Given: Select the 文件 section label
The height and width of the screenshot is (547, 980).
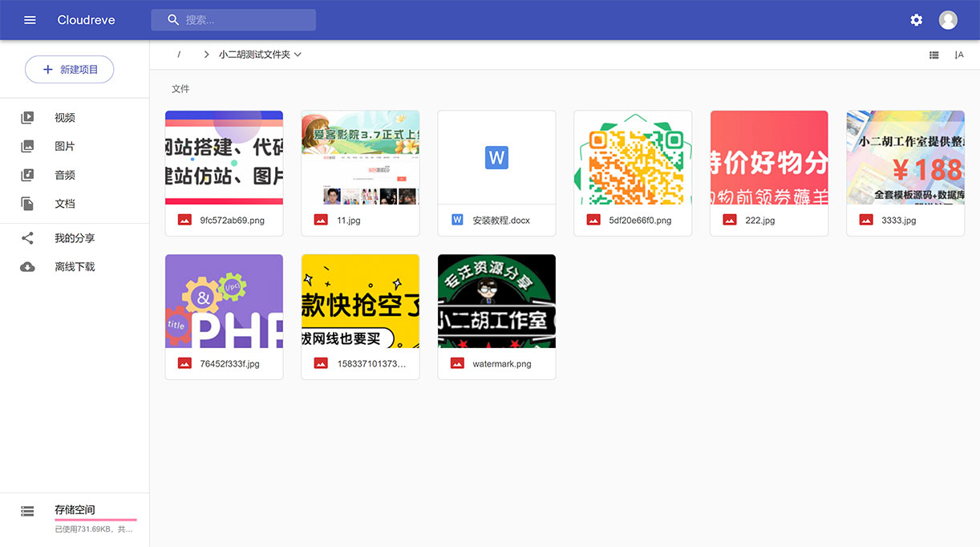Looking at the screenshot, I should point(180,88).
